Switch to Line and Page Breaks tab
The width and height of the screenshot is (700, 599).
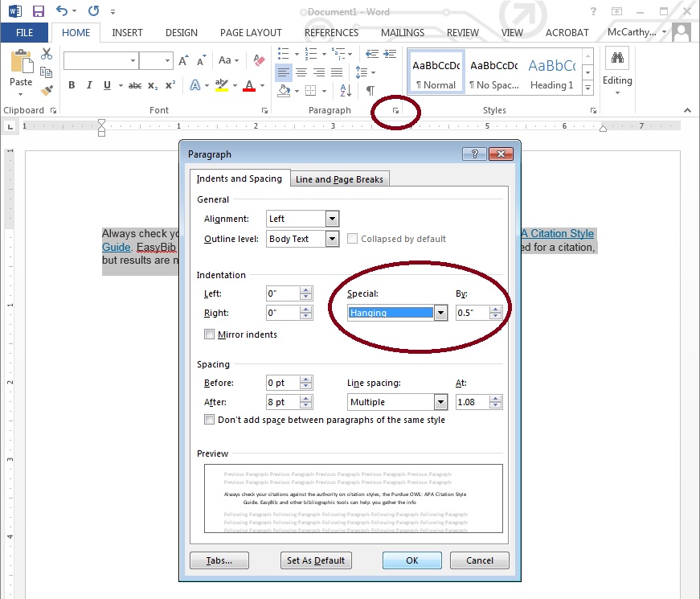pos(339,179)
